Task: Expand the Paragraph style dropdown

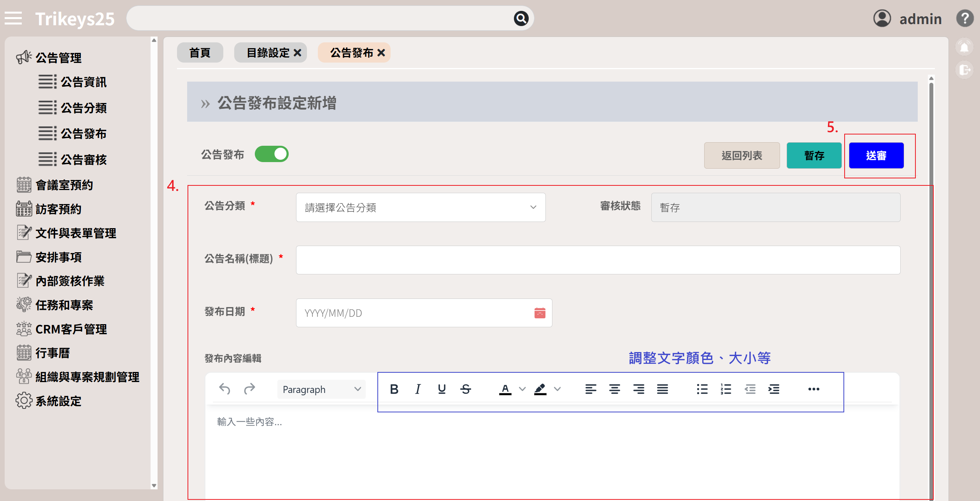Action: [x=321, y=389]
